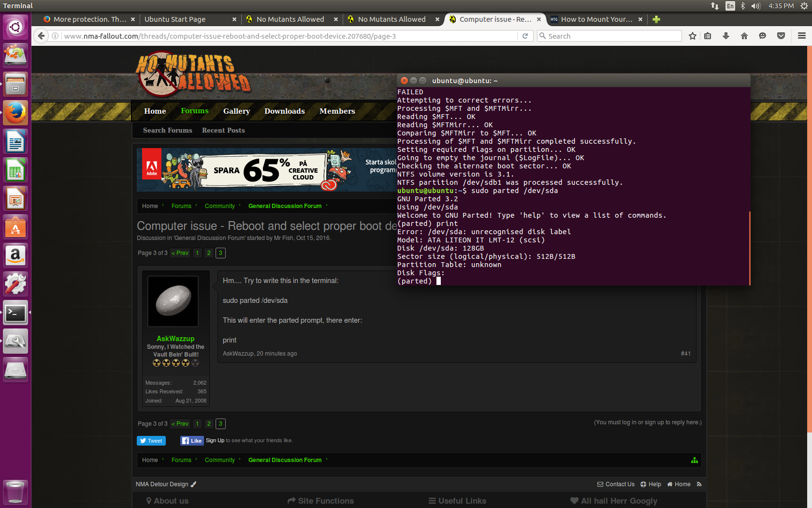
Task: Open the Amazon launcher icon
Action: 15,255
